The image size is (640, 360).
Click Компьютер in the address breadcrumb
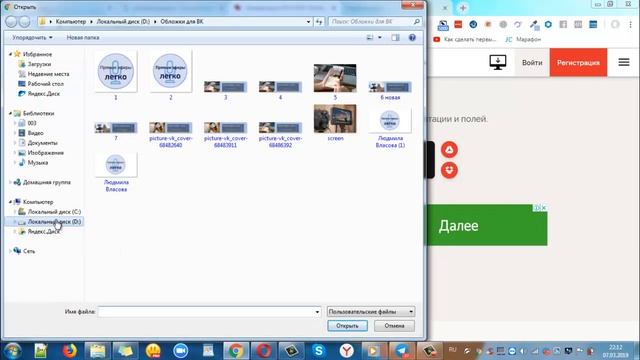click(71, 22)
